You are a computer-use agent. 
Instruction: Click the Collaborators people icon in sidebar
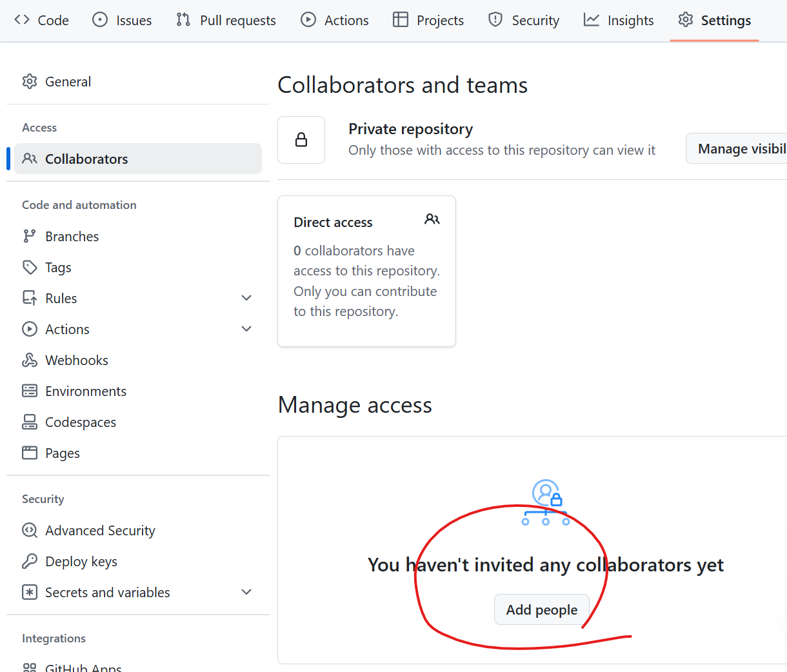pos(30,158)
